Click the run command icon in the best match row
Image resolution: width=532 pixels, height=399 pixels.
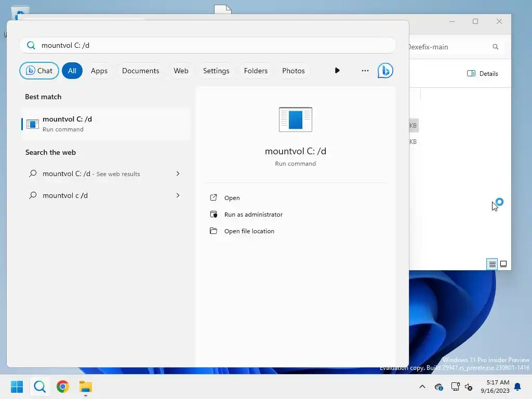[33, 124]
